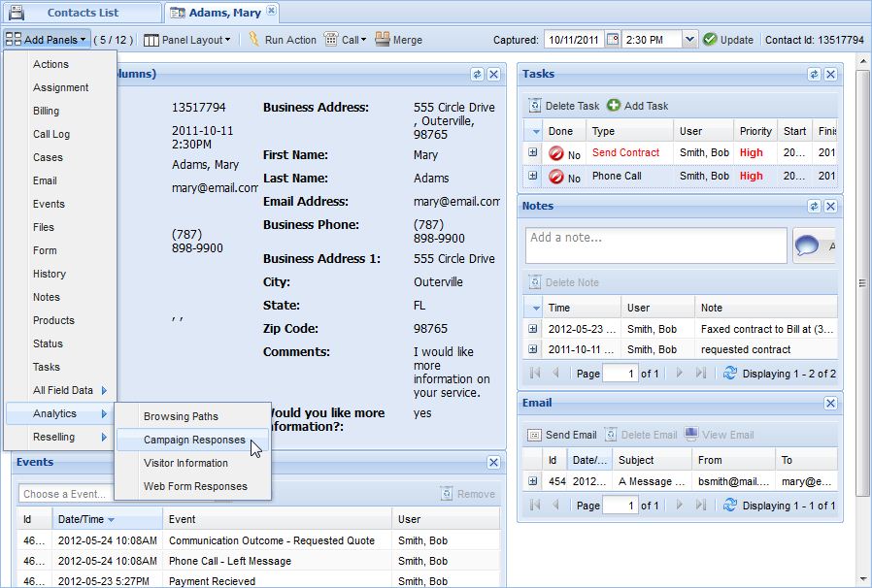Screen dimensions: 872x588
Task: Close the Events panel
Action: (x=493, y=463)
